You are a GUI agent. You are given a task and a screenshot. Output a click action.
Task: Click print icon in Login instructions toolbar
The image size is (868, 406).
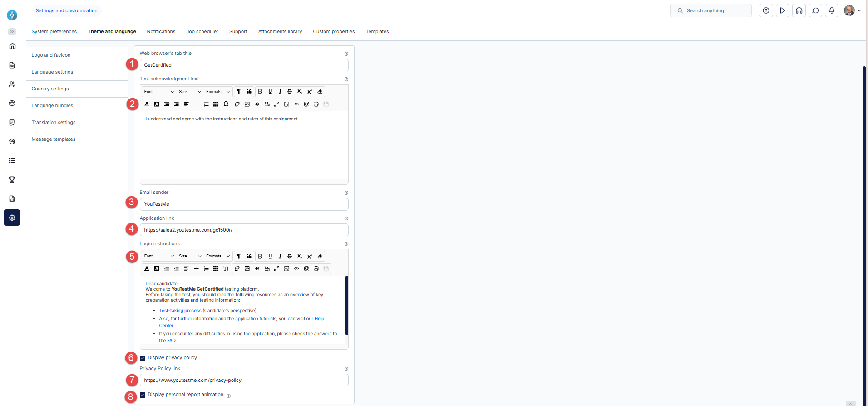coord(316,269)
